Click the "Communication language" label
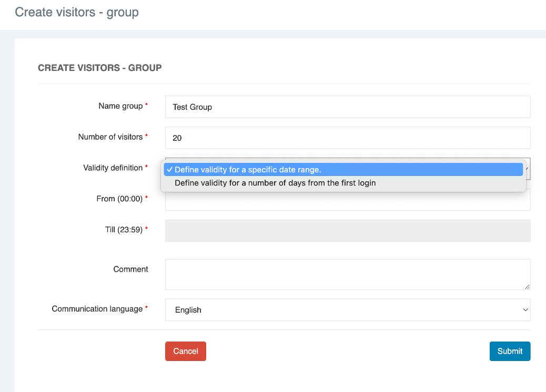546x392 pixels. tap(97, 309)
